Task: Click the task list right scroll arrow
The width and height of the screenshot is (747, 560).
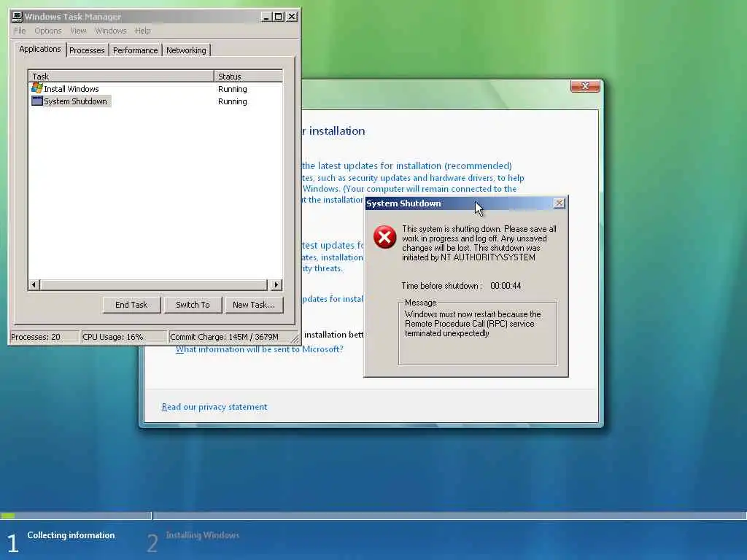Action: pos(276,285)
